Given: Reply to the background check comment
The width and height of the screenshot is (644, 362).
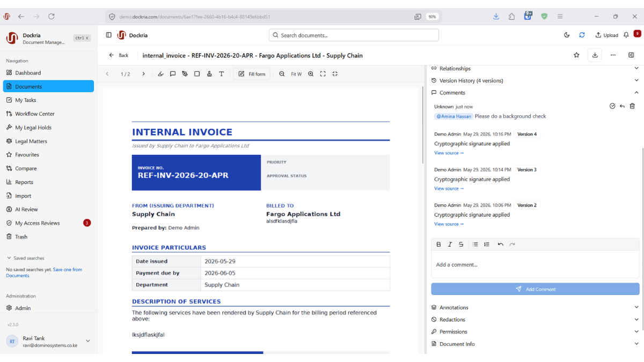Looking at the screenshot, I should click(622, 106).
